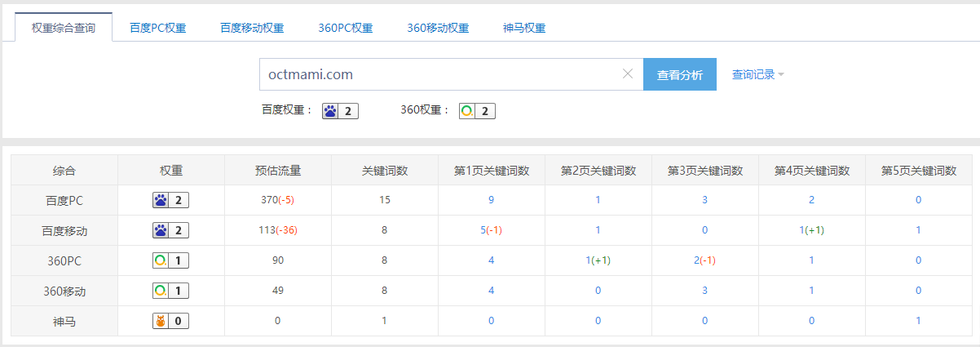Click Shenma weight badge in 神马 row

[x=171, y=321]
